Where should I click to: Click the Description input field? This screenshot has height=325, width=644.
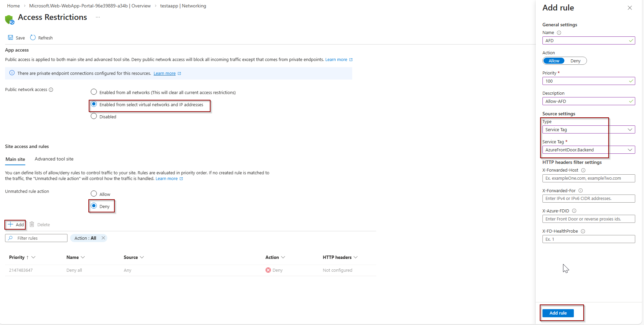click(589, 101)
